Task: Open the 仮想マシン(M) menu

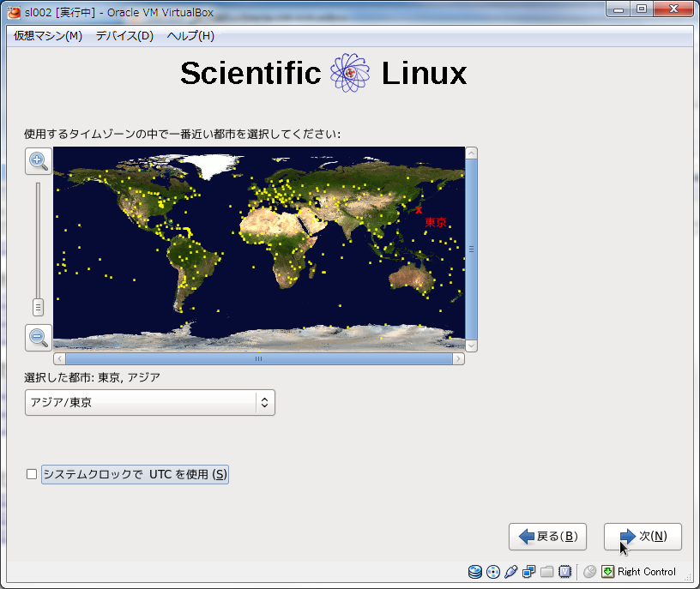Action: coord(48,36)
